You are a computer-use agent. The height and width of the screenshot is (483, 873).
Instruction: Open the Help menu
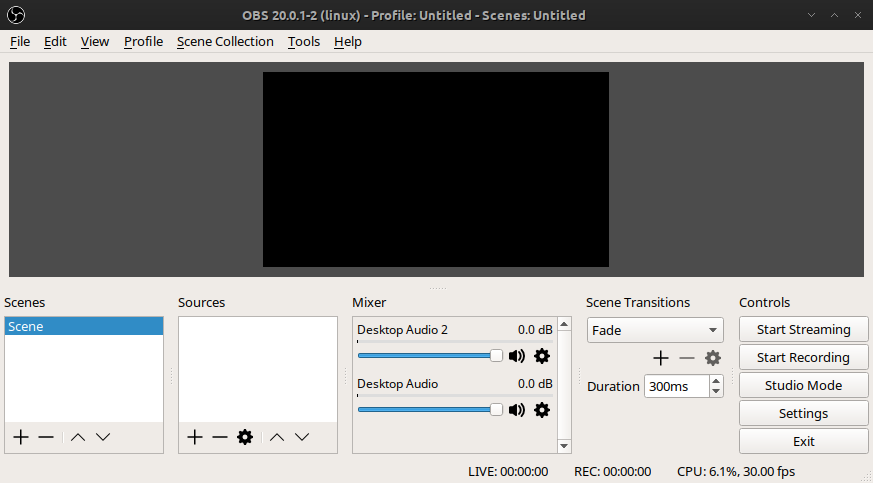click(x=347, y=42)
